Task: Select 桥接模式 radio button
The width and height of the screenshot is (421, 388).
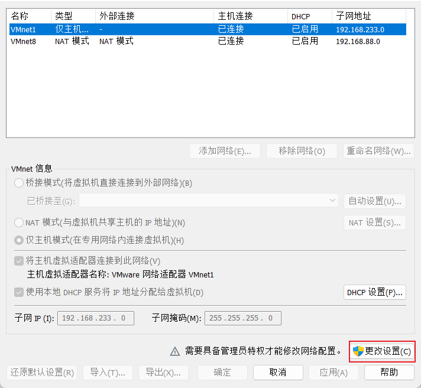Action: (19, 183)
